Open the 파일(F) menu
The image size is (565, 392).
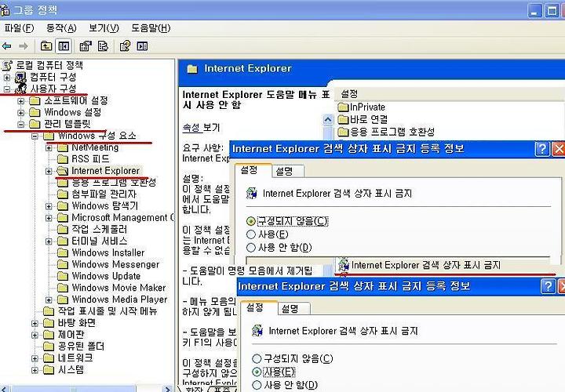19,28
